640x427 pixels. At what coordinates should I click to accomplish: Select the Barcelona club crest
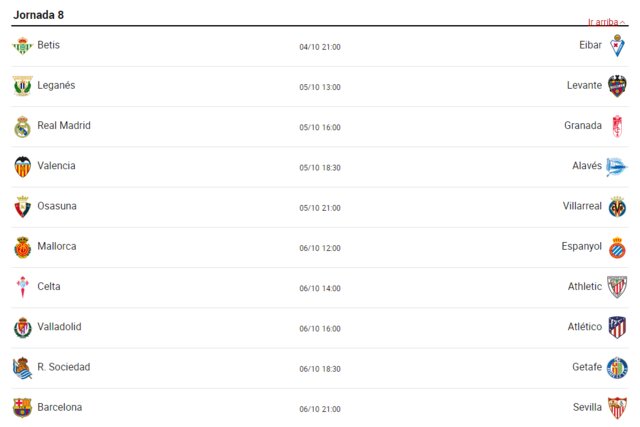(x=22, y=408)
